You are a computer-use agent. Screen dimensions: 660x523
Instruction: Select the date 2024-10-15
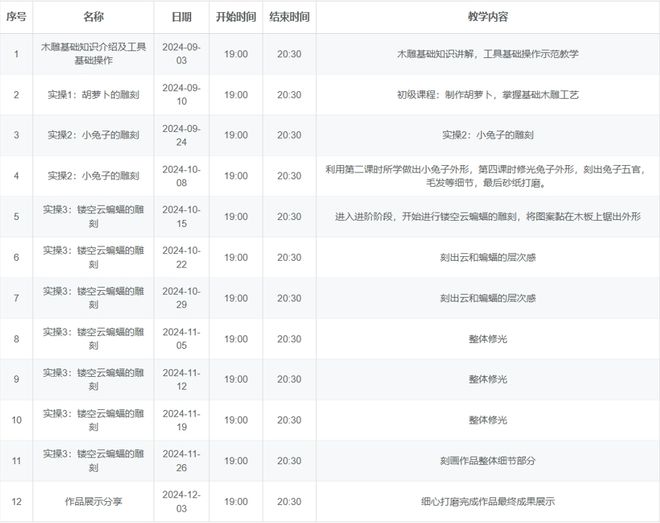click(181, 216)
